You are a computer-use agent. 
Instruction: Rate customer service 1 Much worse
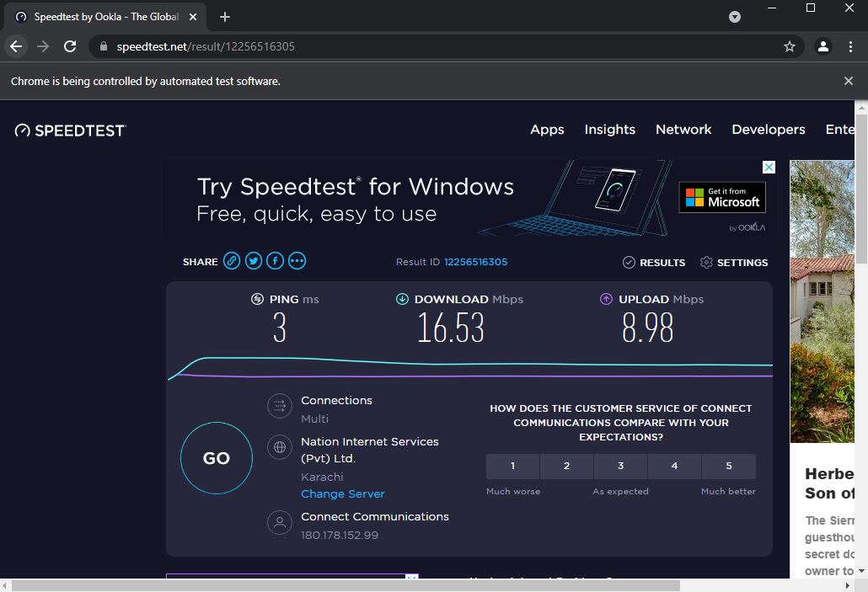(x=512, y=466)
